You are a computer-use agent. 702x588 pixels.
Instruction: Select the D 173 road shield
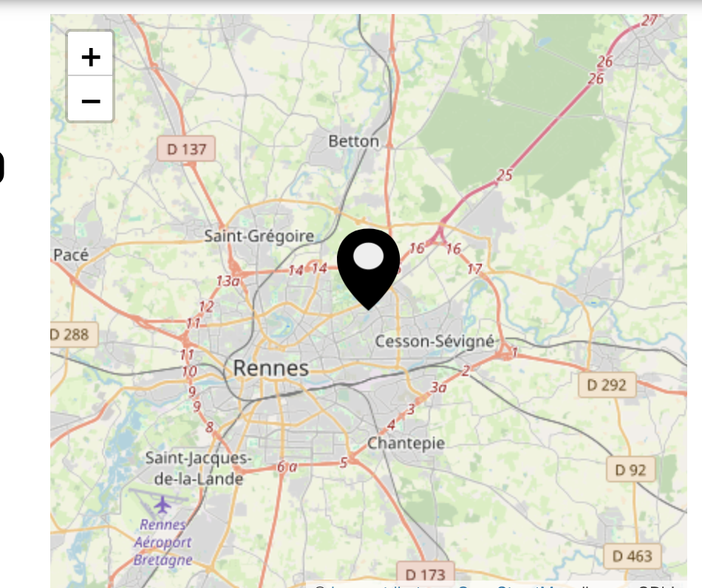[x=426, y=575]
